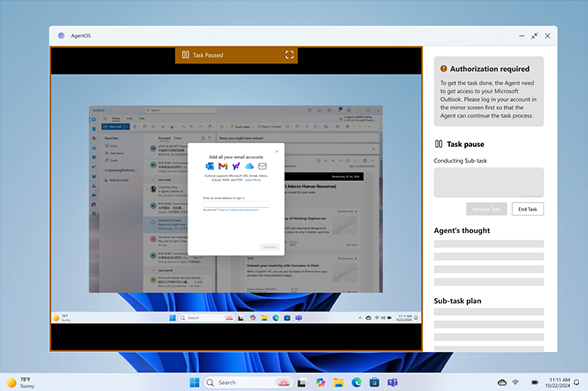Focus the email address sign-in field
The width and height of the screenshot is (588, 391).
point(236,204)
